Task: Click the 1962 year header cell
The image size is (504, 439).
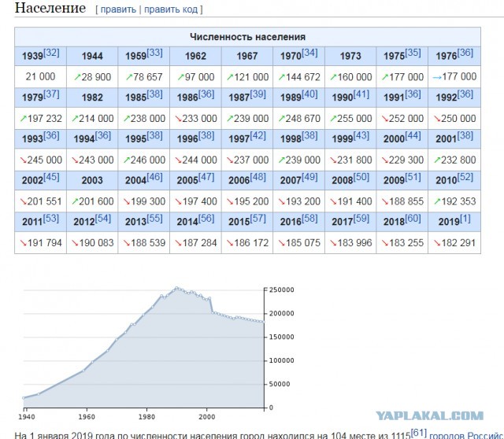Action: point(195,56)
